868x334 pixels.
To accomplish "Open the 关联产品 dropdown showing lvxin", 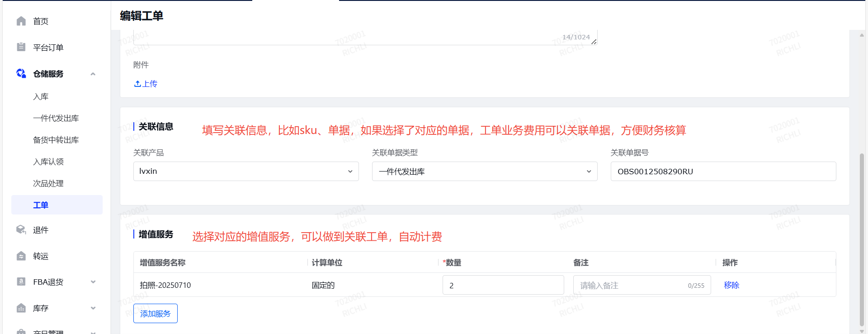I will [246, 171].
